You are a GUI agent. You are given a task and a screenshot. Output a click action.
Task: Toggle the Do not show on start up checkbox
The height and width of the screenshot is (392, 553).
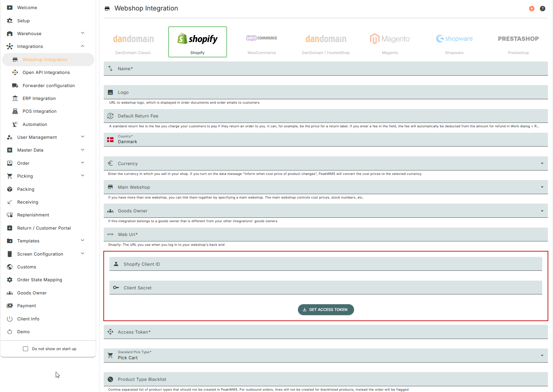[x=25, y=349]
